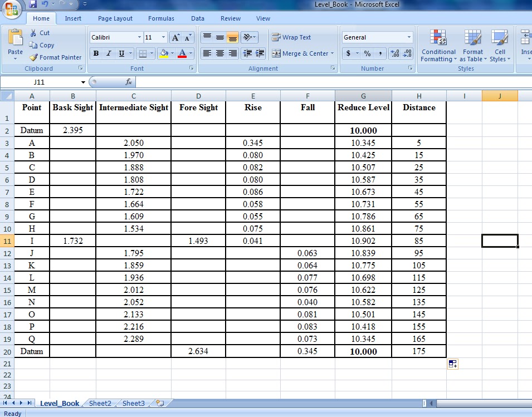Select the cell containing 1.732

(x=72, y=241)
